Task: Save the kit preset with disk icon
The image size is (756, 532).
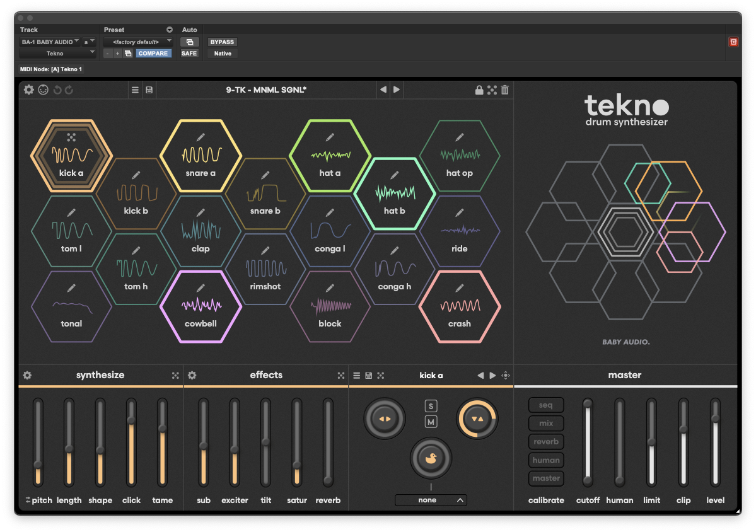Action: pyautogui.click(x=149, y=90)
